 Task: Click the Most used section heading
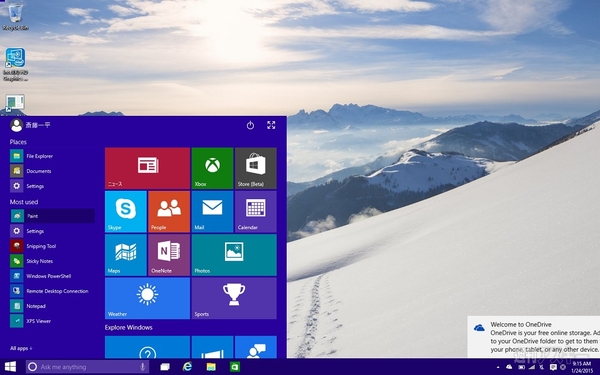click(24, 202)
